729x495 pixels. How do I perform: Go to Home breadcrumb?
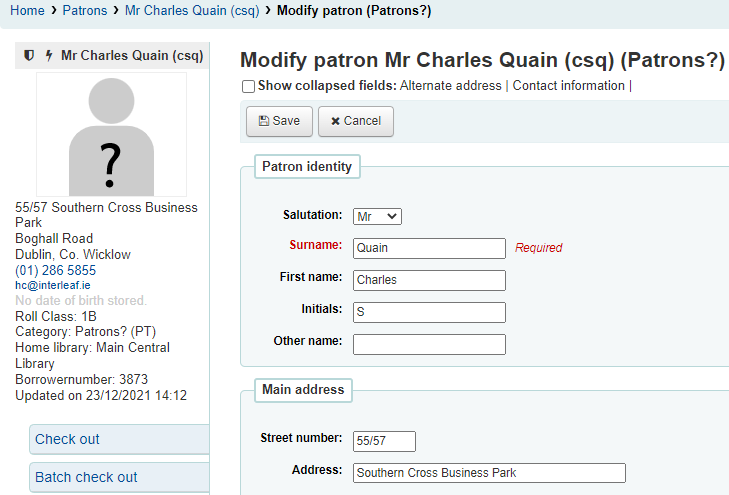(27, 10)
